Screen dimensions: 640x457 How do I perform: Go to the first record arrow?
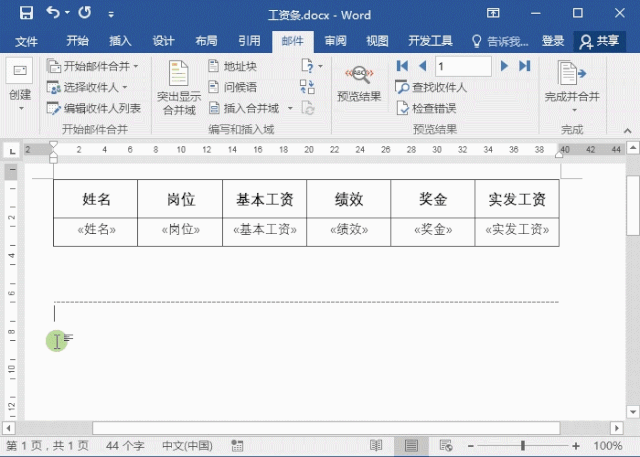pos(402,66)
